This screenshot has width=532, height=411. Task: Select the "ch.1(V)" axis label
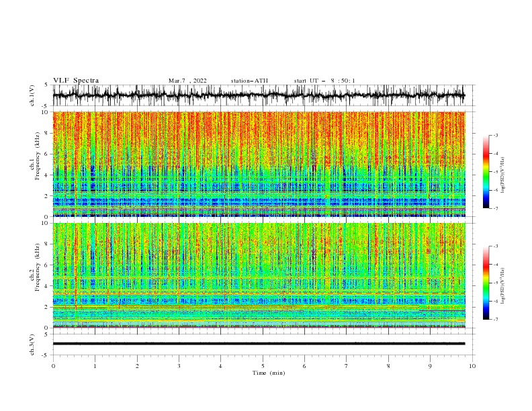point(32,95)
